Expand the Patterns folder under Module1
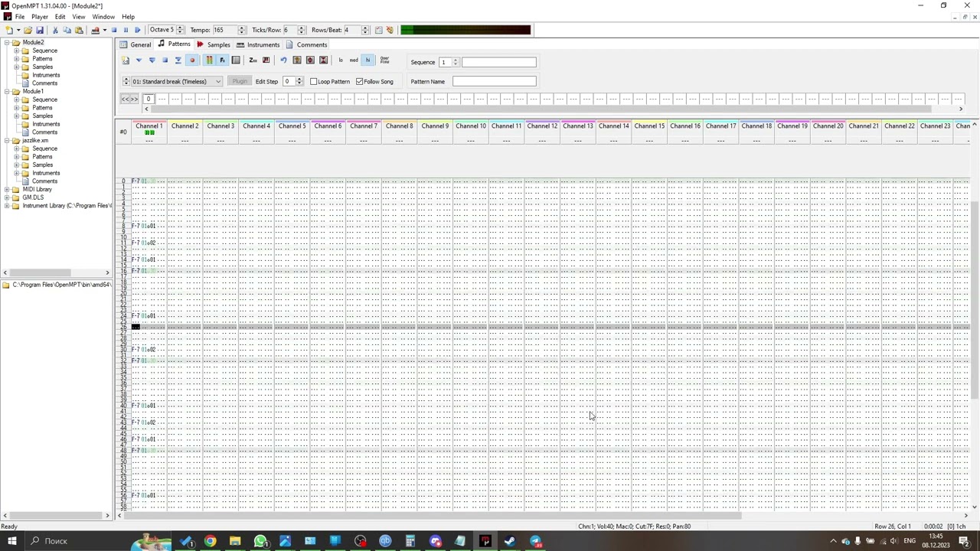 (x=16, y=108)
